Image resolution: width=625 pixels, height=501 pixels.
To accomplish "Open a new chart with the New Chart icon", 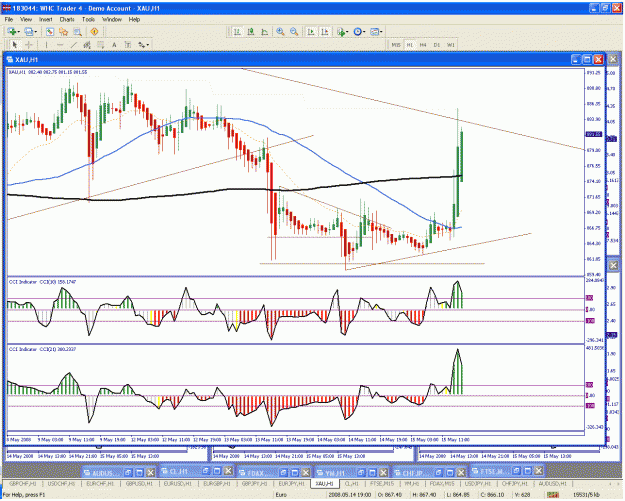I will pyautogui.click(x=12, y=31).
